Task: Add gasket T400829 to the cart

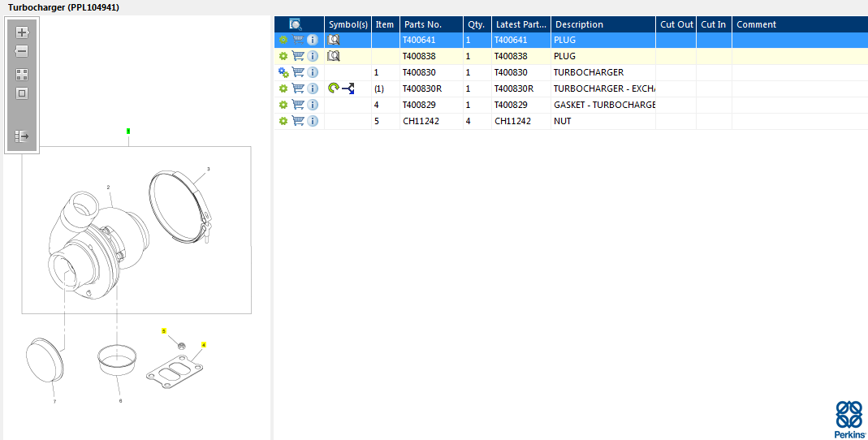Action: coord(298,105)
